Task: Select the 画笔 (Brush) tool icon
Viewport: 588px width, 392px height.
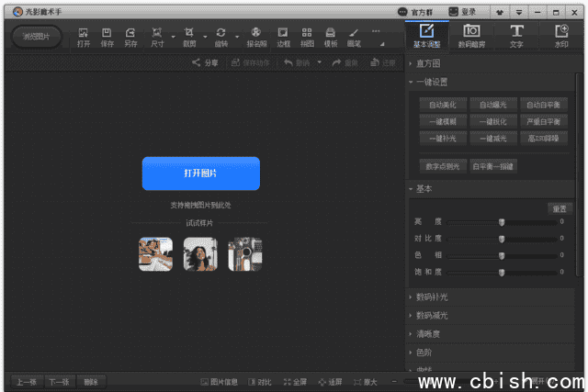Action: (x=354, y=36)
